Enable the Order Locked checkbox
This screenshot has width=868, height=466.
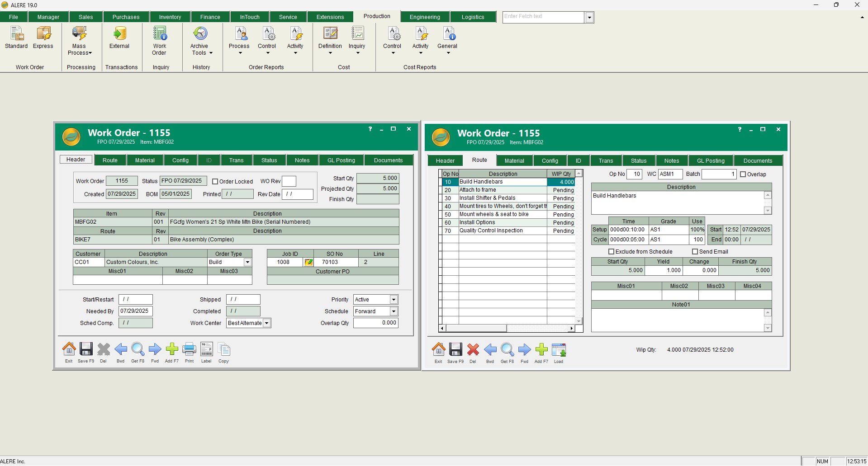[x=215, y=182]
